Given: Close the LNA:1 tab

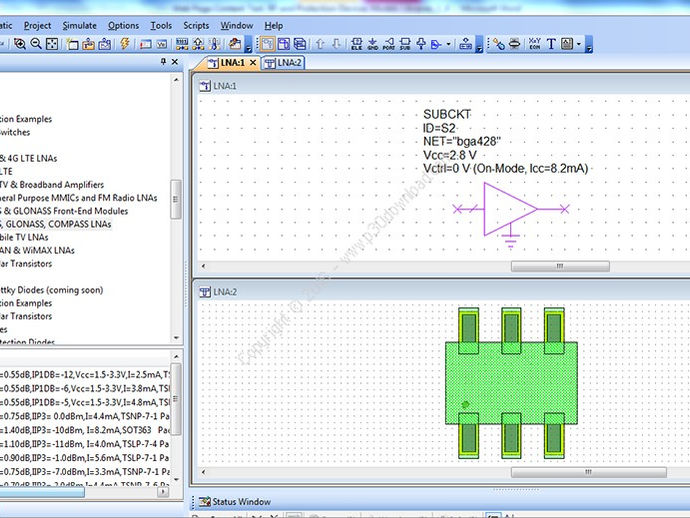Looking at the screenshot, I should [x=253, y=63].
